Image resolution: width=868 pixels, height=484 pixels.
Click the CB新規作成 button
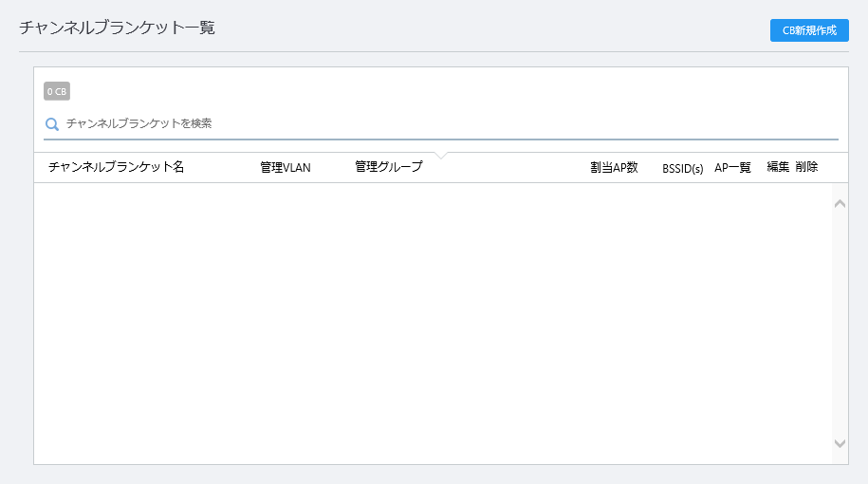click(x=809, y=30)
